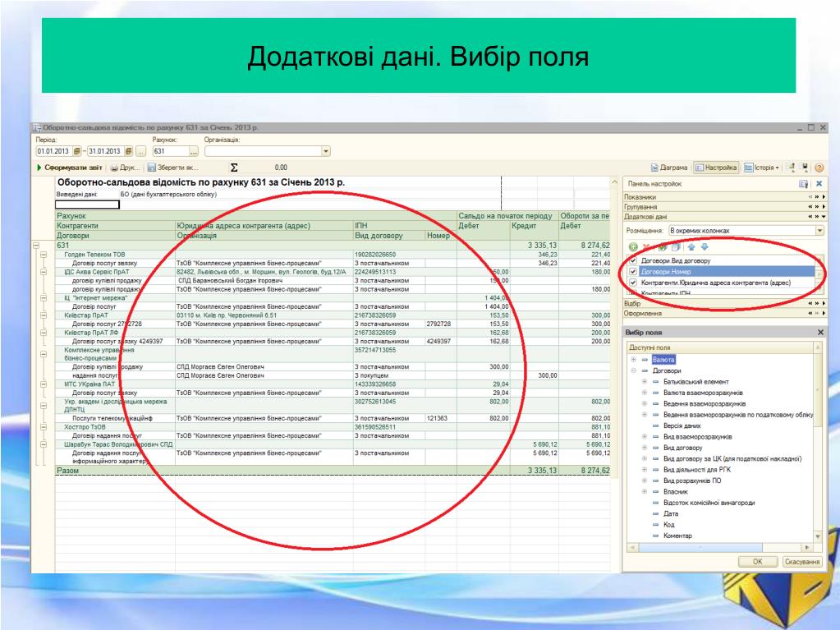Toggle checkbox for Договори.Номер
The image size is (840, 630).
click(x=633, y=272)
